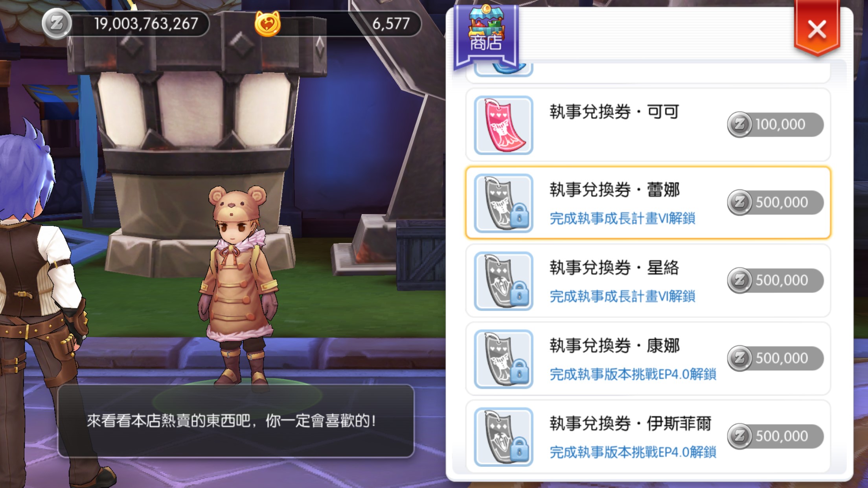Viewport: 868px width, 488px height.
Task: Click the 500,000 price button for 伊斯菲爾
Action: [x=775, y=436]
